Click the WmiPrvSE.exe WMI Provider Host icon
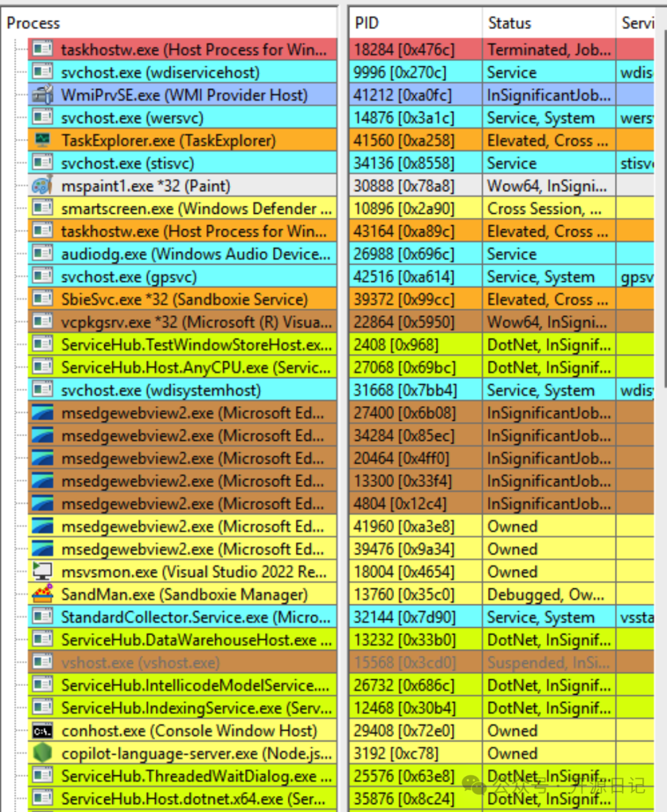The image size is (667, 812). click(43, 95)
